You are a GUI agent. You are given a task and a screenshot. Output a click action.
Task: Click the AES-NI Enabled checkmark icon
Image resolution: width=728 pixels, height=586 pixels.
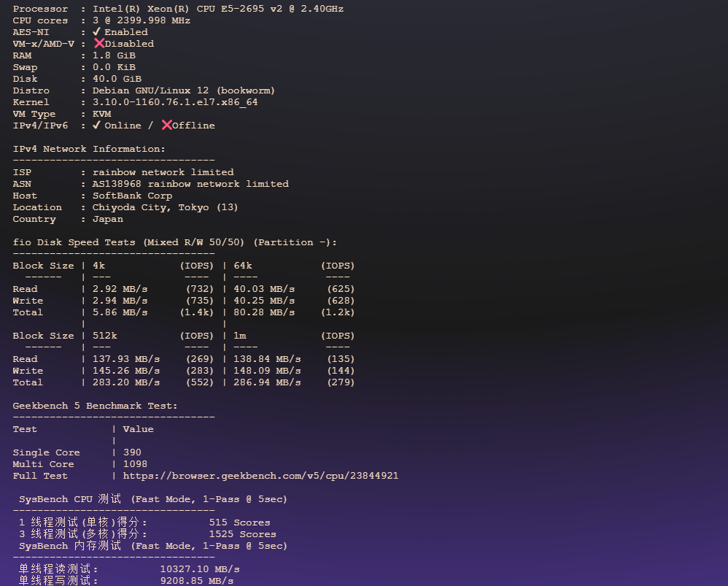click(97, 31)
